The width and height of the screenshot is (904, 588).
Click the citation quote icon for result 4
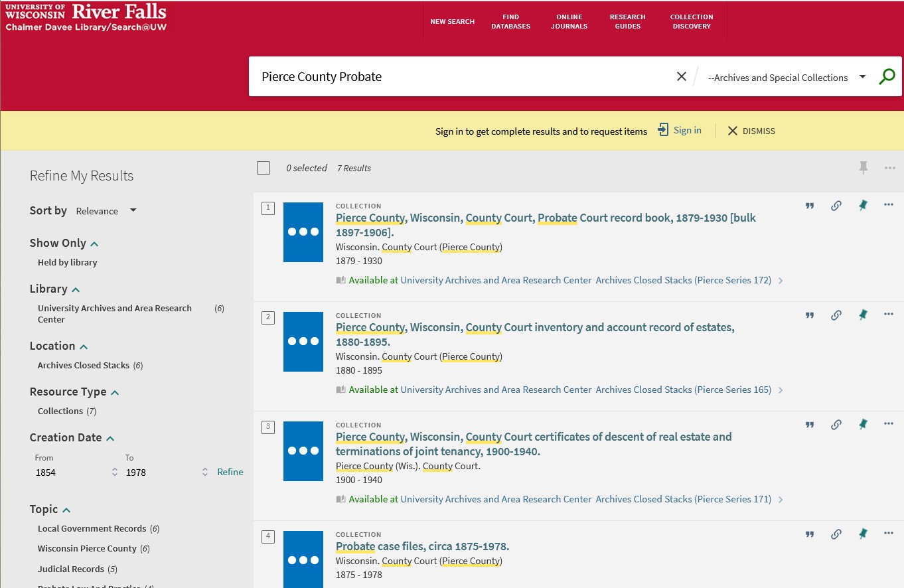coord(810,534)
